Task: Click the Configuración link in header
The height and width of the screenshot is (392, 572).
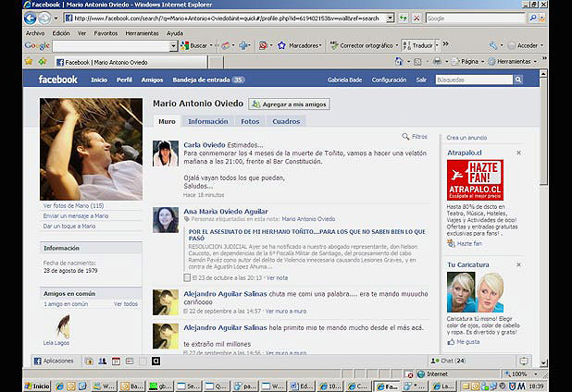Action: [389, 80]
